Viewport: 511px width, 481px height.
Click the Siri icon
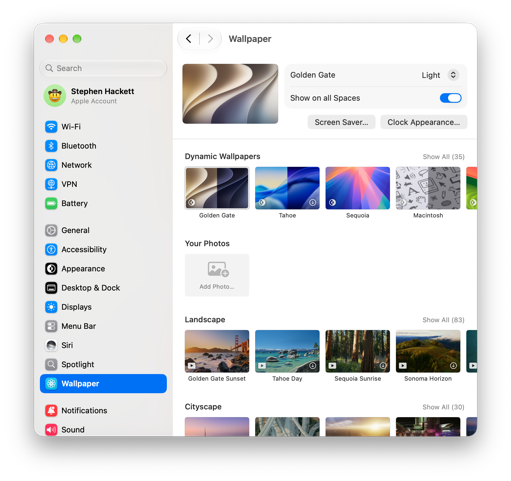[x=51, y=345]
